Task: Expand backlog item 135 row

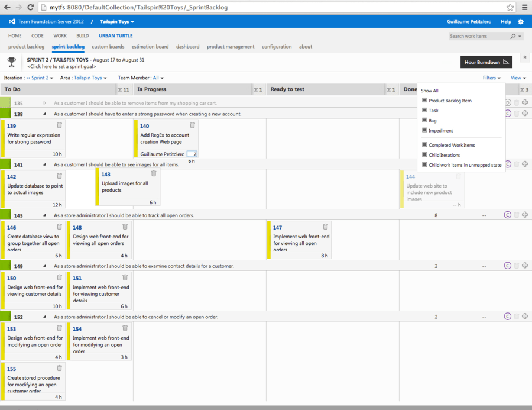Action: click(44, 103)
